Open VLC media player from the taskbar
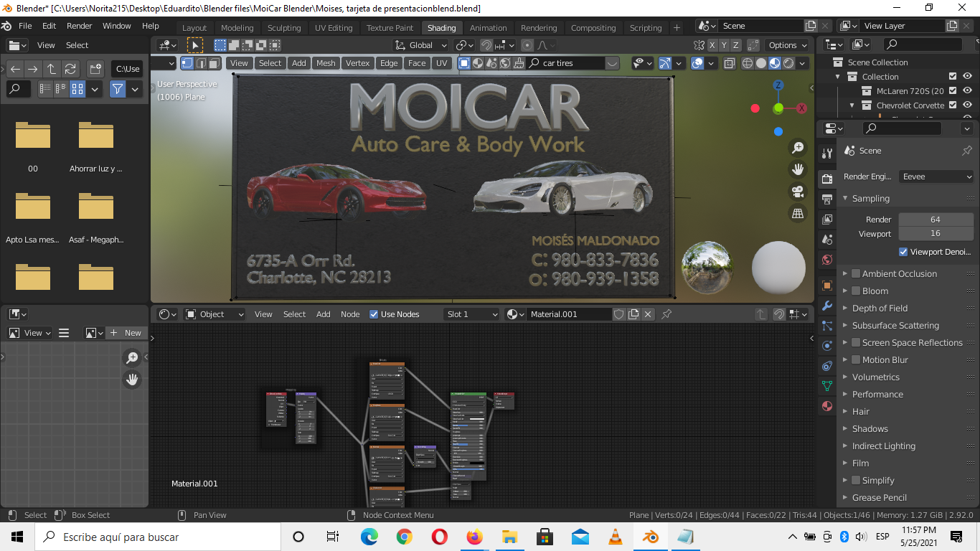The image size is (980, 551). (x=616, y=537)
